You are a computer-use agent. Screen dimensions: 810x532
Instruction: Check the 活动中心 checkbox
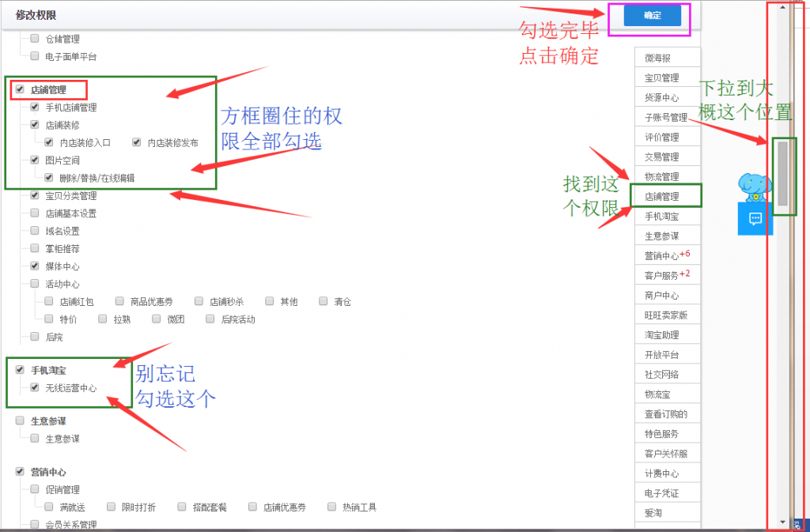coord(35,283)
